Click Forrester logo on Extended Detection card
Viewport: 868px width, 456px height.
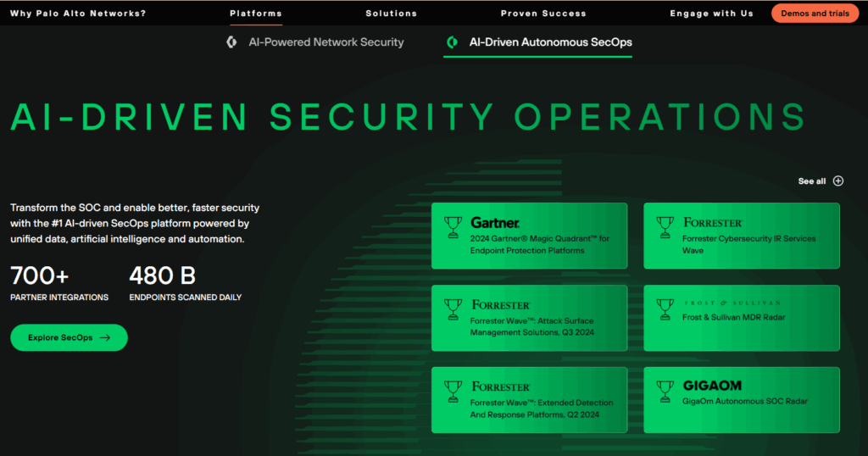tap(500, 386)
